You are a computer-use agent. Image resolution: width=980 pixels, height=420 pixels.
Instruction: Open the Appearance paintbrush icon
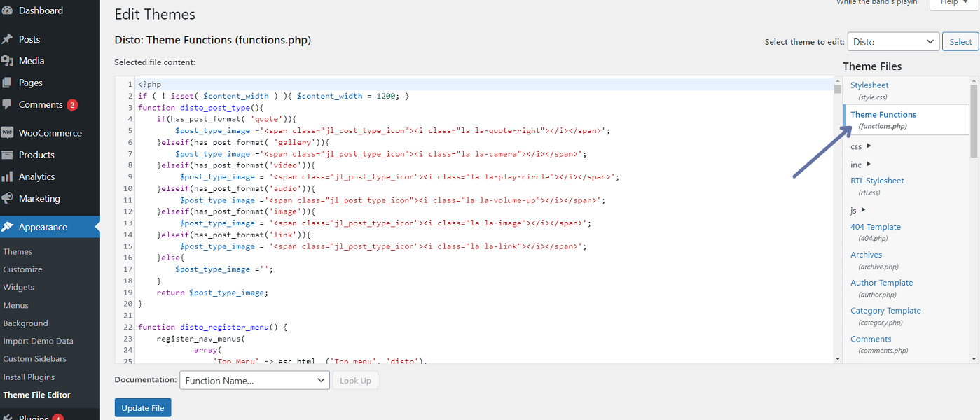pyautogui.click(x=7, y=227)
